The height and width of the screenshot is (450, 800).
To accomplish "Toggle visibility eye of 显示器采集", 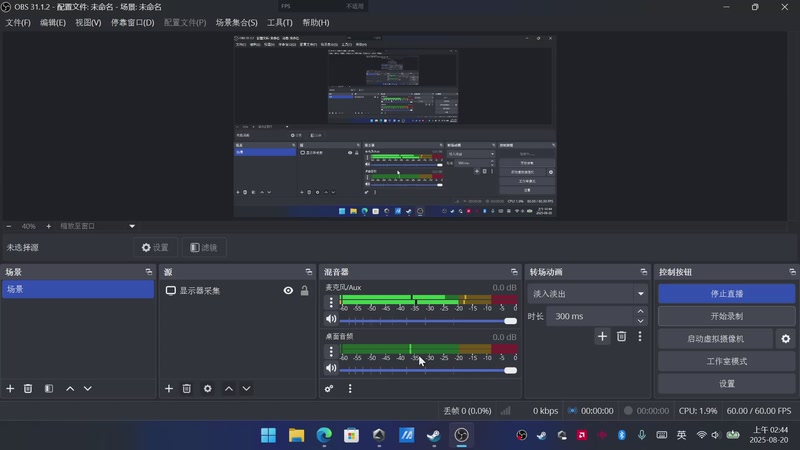I will pos(288,291).
